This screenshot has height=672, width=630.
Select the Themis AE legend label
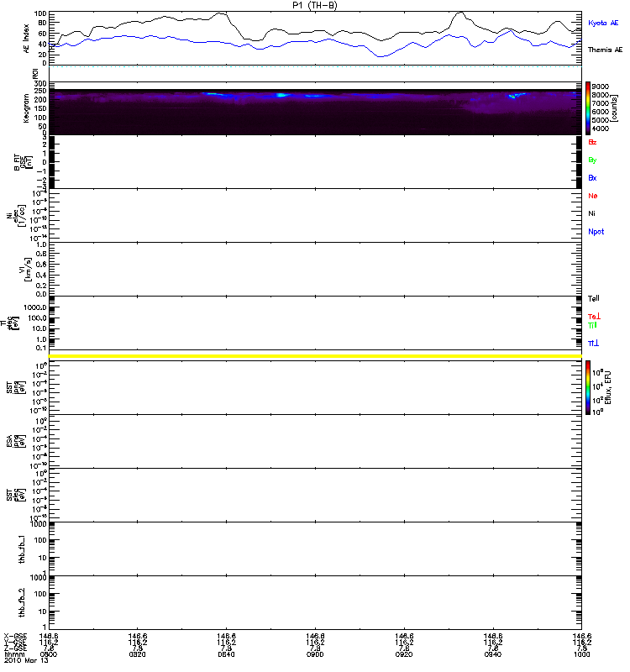point(605,50)
